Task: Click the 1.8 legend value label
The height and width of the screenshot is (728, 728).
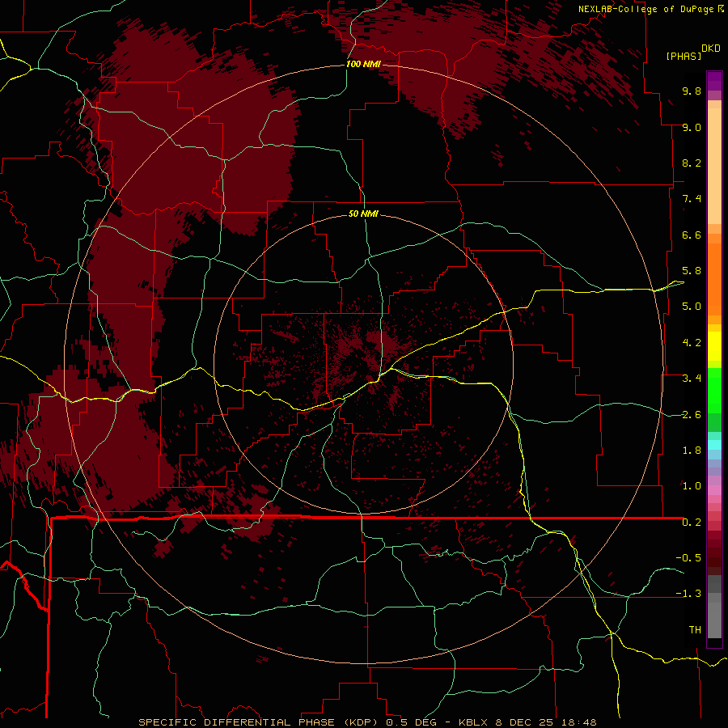Action: [x=692, y=451]
